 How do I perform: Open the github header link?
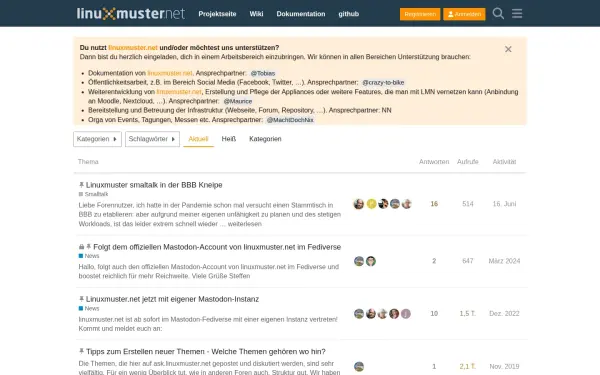348,14
